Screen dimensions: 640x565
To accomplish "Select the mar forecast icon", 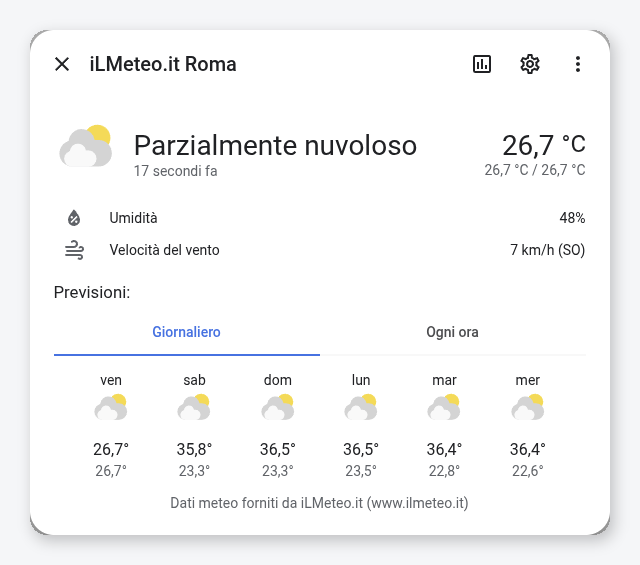I will click(x=444, y=407).
